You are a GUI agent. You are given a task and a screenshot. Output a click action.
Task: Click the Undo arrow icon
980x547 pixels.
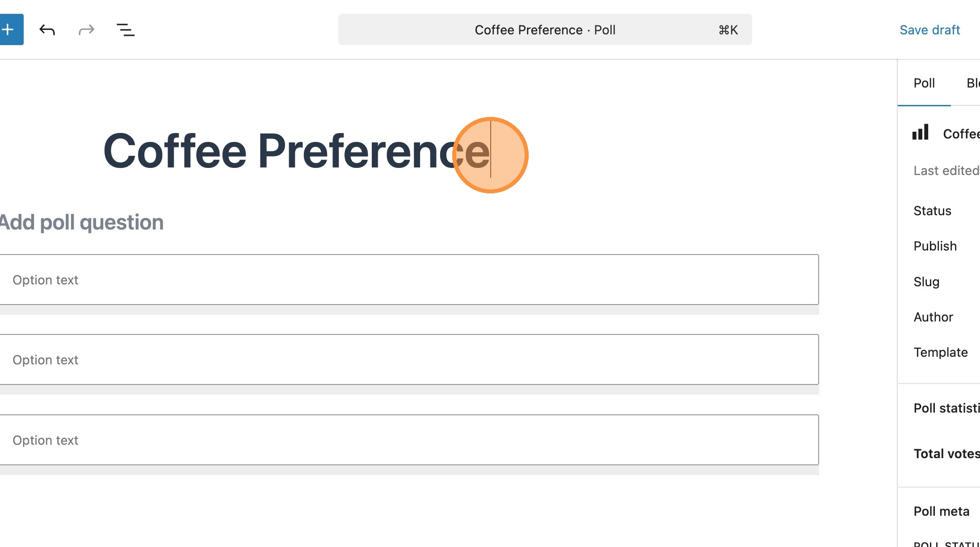tap(47, 30)
